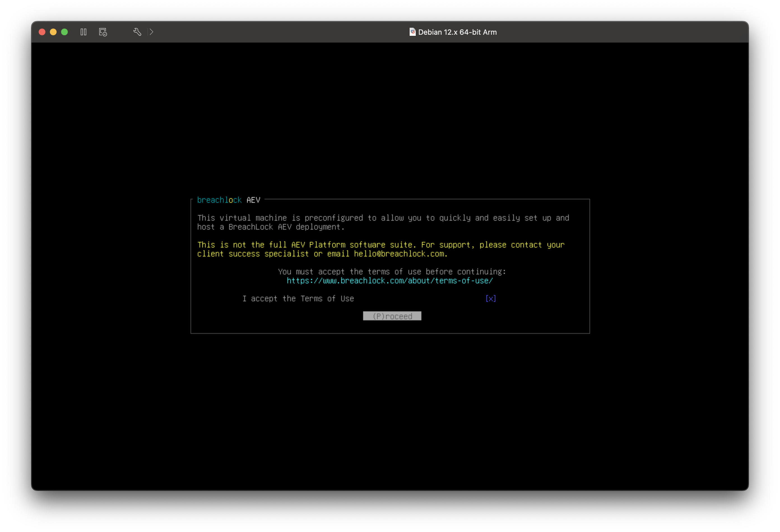Click 'You must accept the terms' notice
The width and height of the screenshot is (780, 532).
point(392,272)
